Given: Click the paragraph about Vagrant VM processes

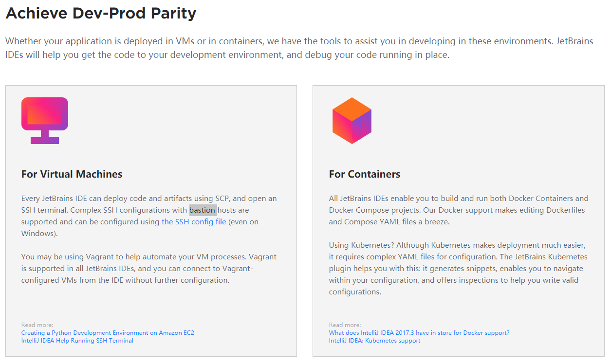Looking at the screenshot, I should point(149,269).
